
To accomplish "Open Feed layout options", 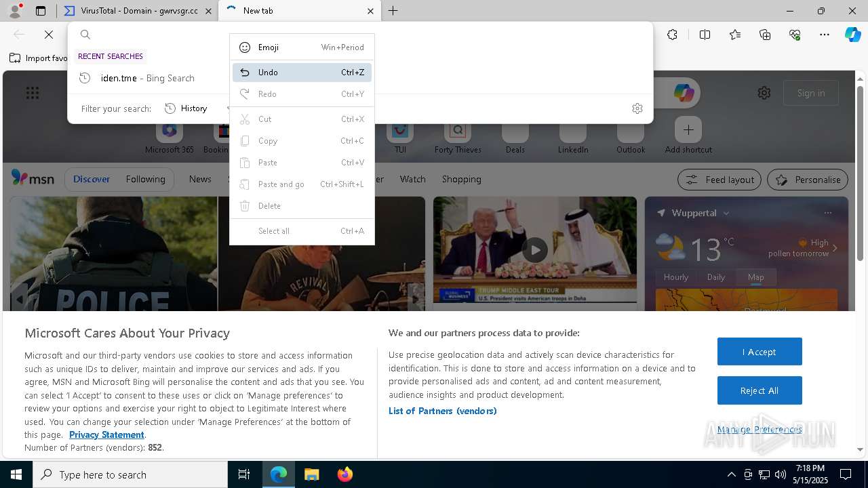I will click(719, 180).
